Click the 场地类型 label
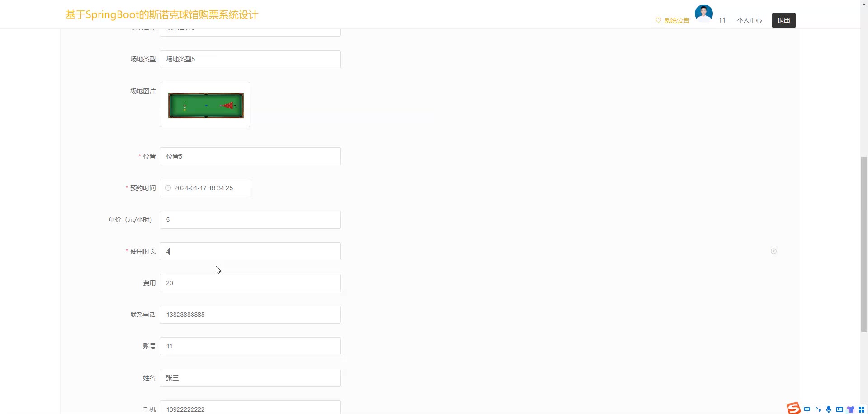This screenshot has width=868, height=414. [143, 59]
